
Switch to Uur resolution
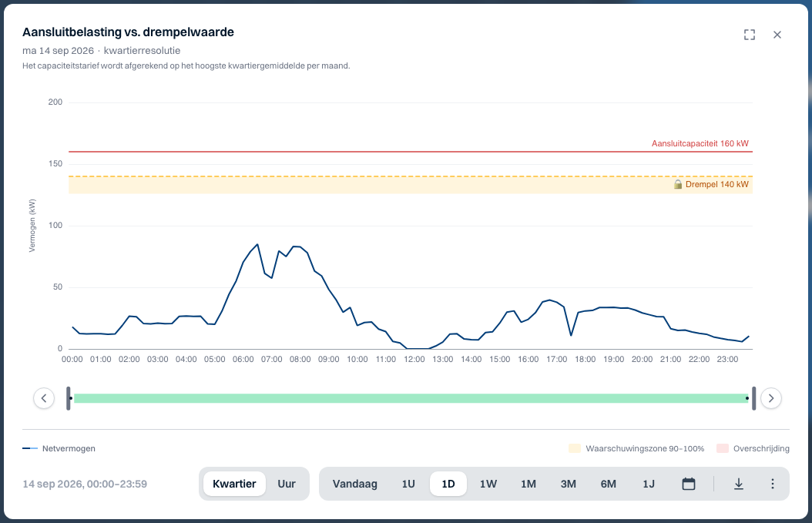[287, 484]
